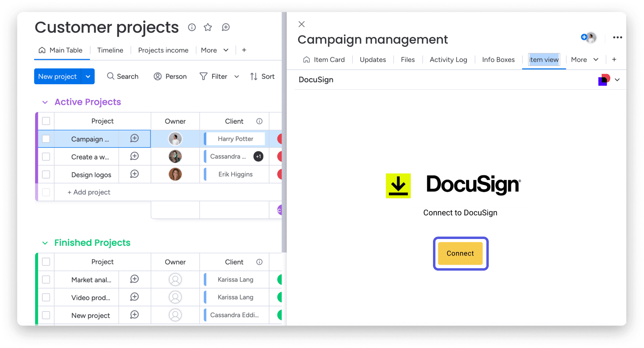Open More item views dropdown

coord(584,59)
